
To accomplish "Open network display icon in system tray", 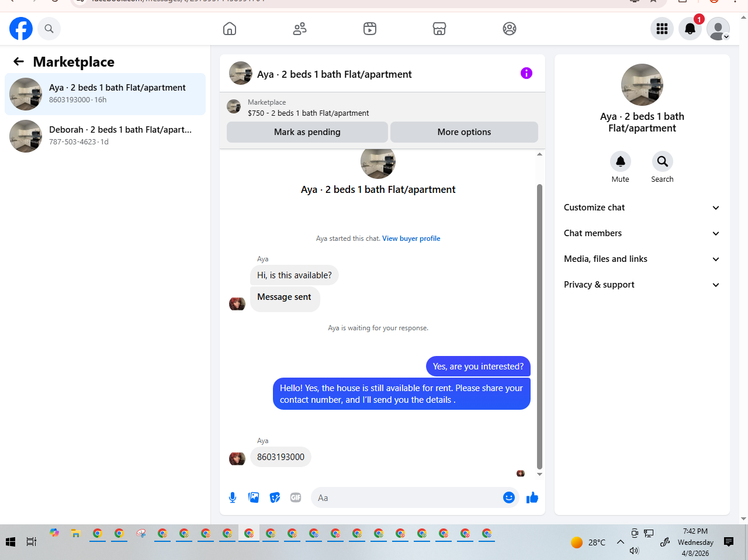I will [x=649, y=533].
